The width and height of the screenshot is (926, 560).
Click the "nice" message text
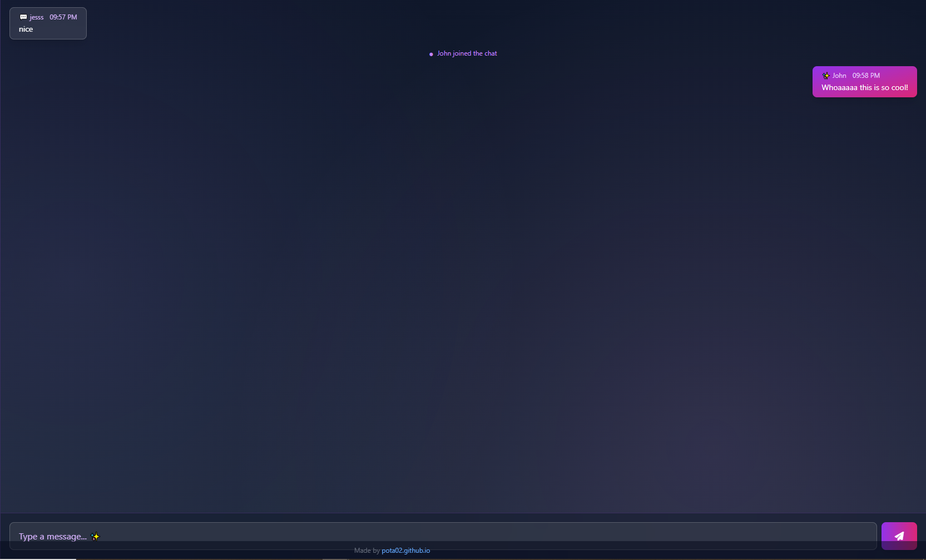(26, 29)
